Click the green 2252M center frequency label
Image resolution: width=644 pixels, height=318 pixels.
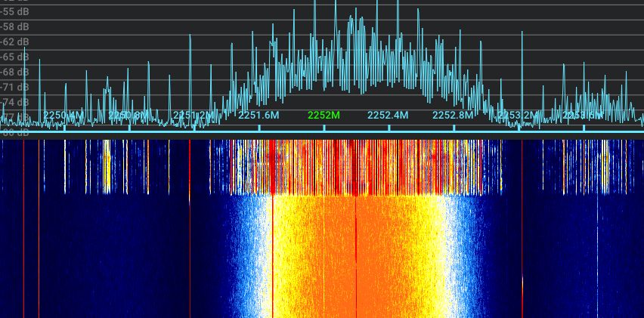coord(324,116)
